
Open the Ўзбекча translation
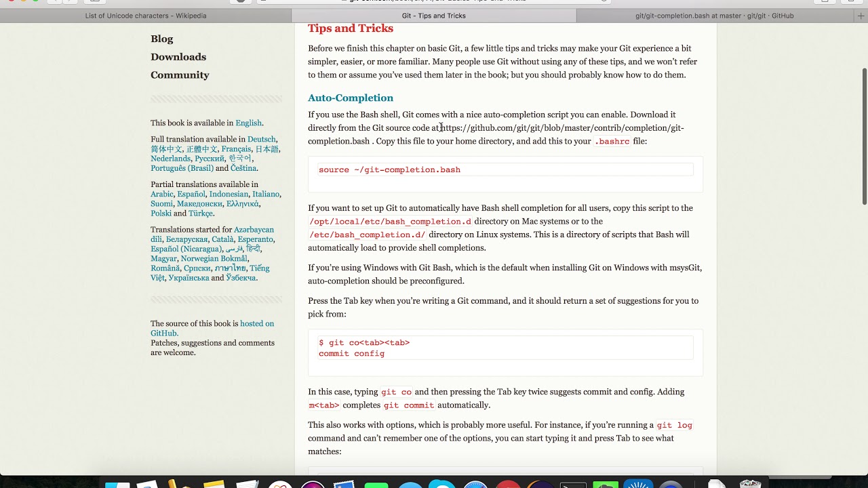pyautogui.click(x=241, y=278)
